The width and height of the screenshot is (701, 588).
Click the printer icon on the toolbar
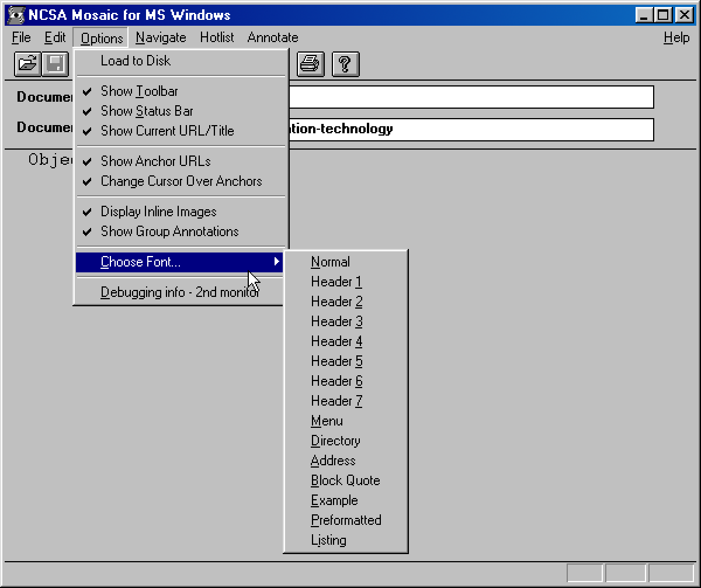(x=310, y=64)
